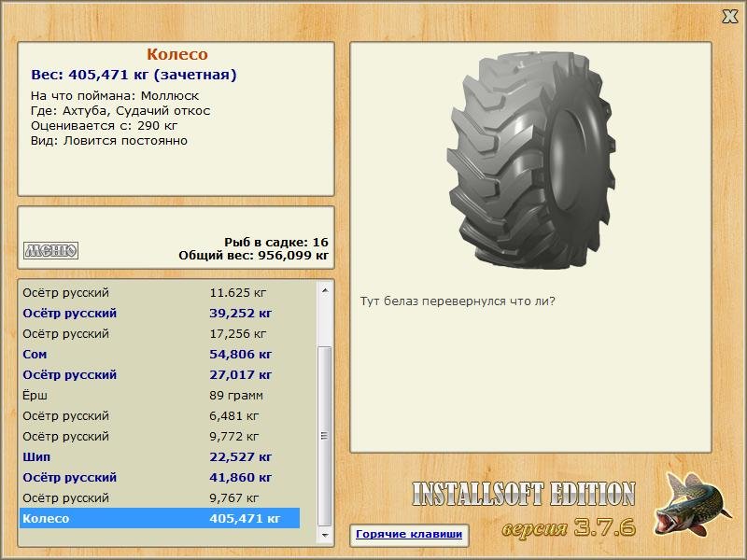Select Осётр русский 17,256 кг entry
Image resolution: width=747 pixels, height=560 pixels.
click(160, 334)
